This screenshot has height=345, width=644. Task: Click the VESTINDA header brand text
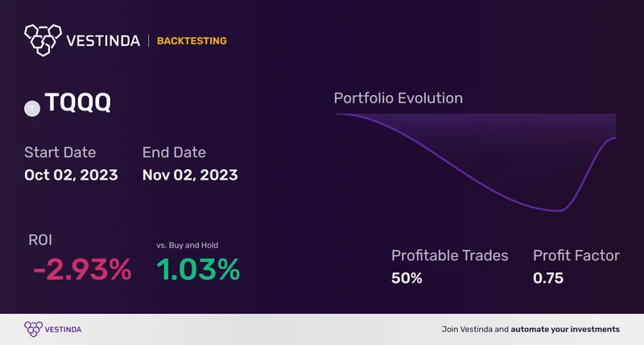pyautogui.click(x=104, y=40)
